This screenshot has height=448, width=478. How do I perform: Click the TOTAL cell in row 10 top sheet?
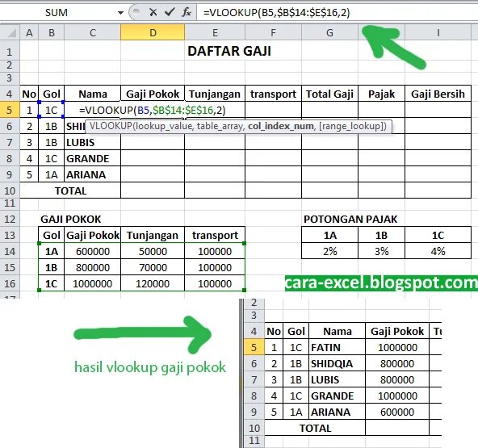coord(70,191)
